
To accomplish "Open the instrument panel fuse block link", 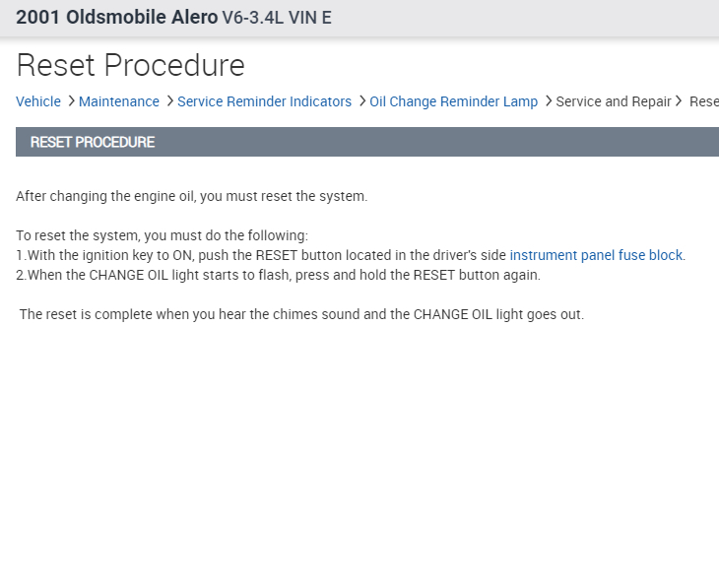I will [x=596, y=255].
